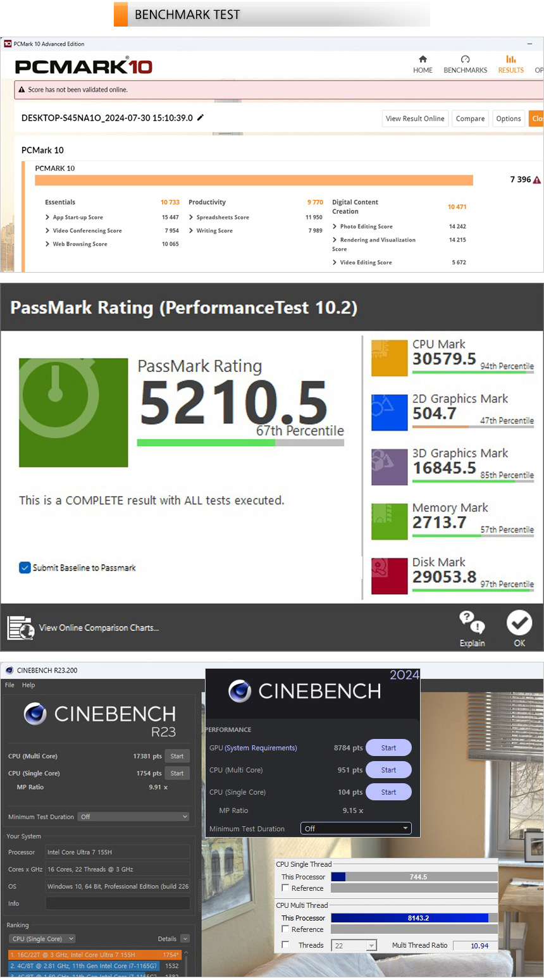Viewport: 544px width, 980px height.
Task: Click the View Online Comparison Charts icon
Action: point(20,628)
